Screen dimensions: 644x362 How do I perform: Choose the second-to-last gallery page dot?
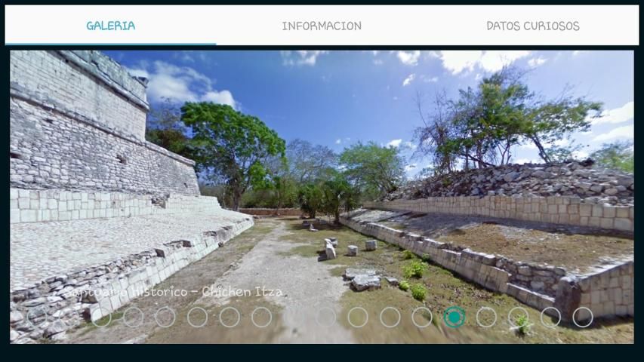click(x=550, y=317)
